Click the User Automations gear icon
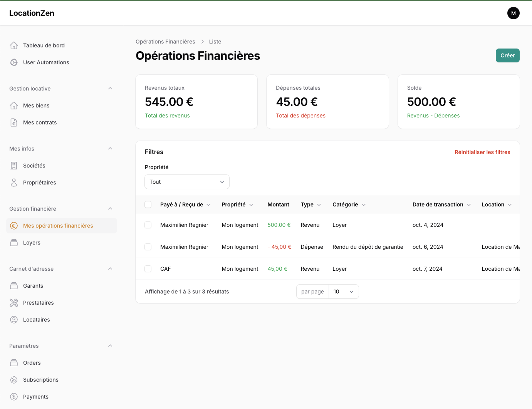 pos(14,62)
